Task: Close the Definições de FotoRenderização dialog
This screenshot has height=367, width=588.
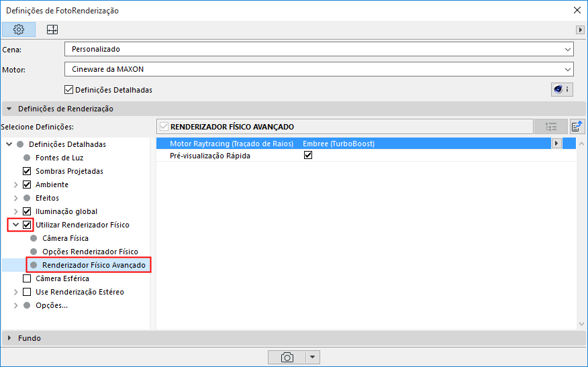Action: [x=577, y=11]
